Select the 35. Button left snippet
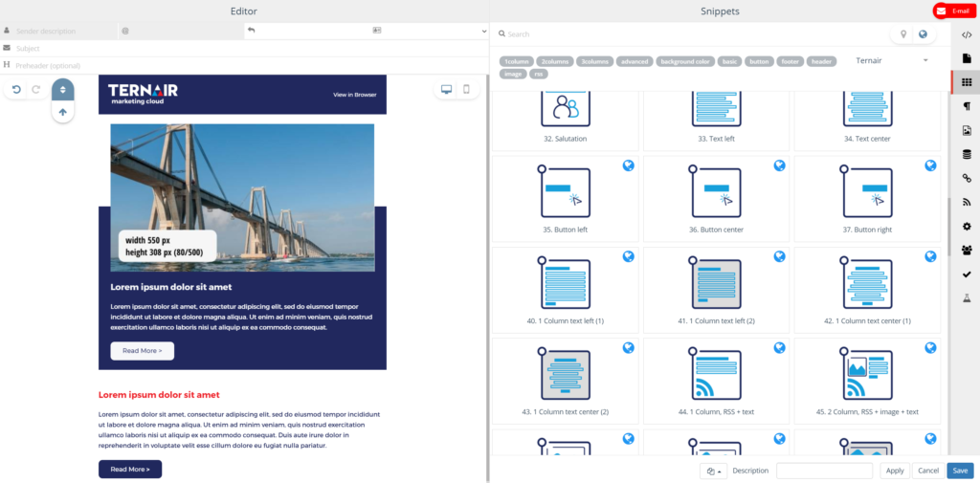The height and width of the screenshot is (483, 980). [565, 199]
